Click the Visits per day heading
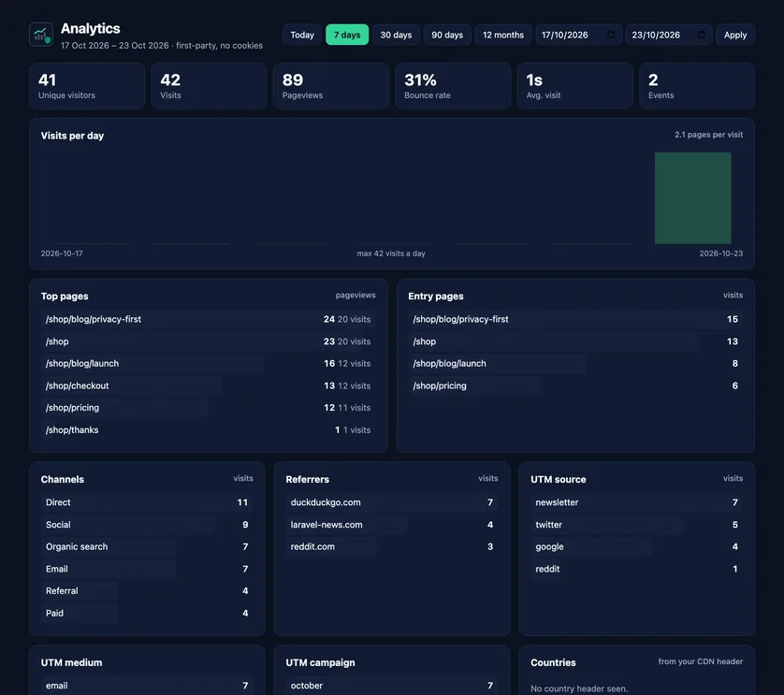The image size is (784, 695). [x=72, y=136]
